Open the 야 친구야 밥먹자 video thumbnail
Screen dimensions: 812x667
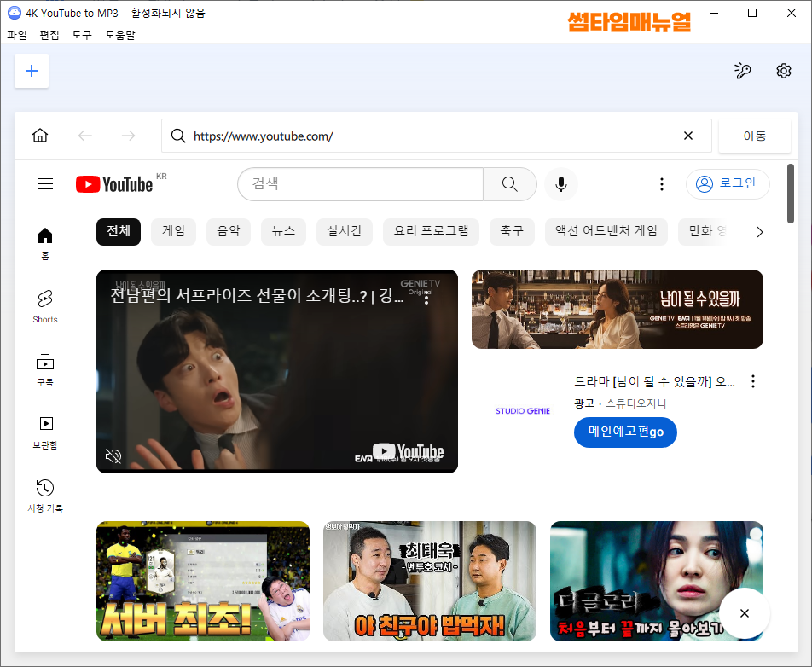point(430,581)
